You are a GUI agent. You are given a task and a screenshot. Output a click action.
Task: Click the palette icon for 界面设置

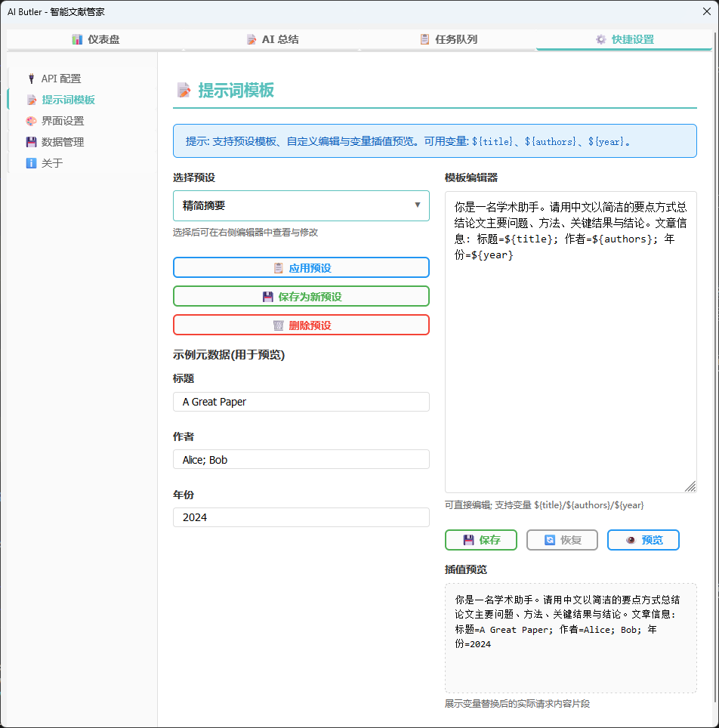[31, 120]
